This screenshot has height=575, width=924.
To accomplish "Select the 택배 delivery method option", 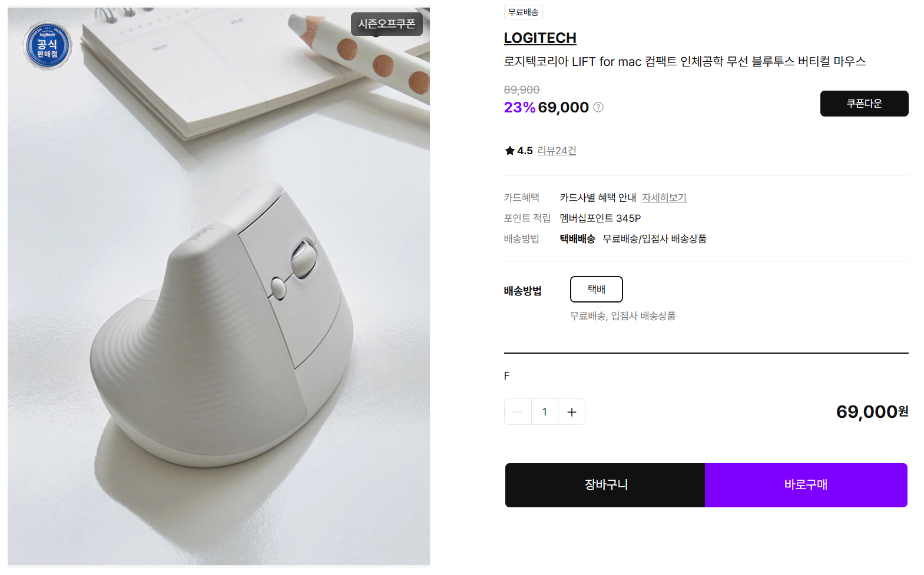I will (x=596, y=289).
